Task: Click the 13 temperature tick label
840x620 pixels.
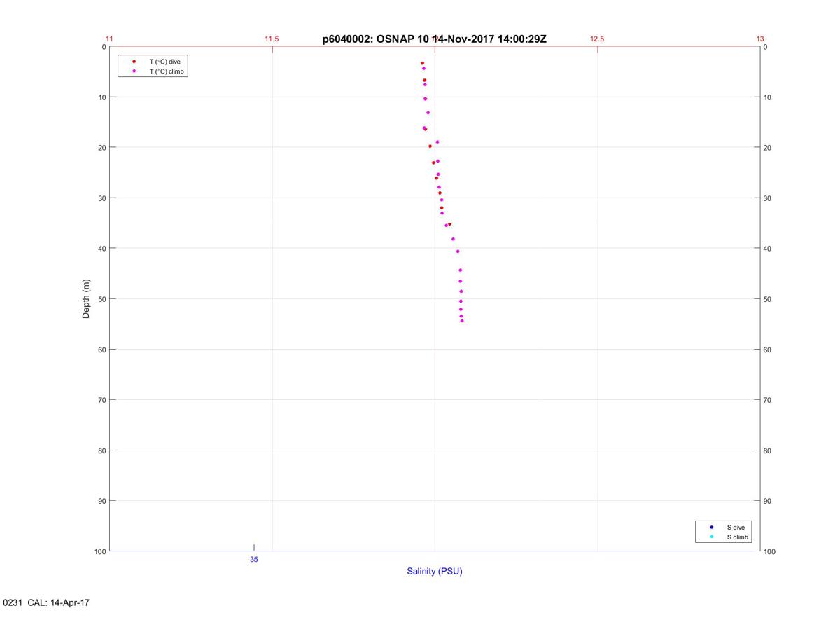Action: pyautogui.click(x=760, y=39)
